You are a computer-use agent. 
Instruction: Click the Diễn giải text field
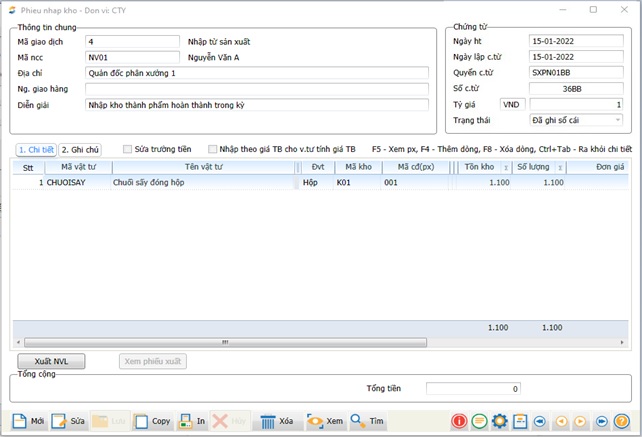(257, 104)
